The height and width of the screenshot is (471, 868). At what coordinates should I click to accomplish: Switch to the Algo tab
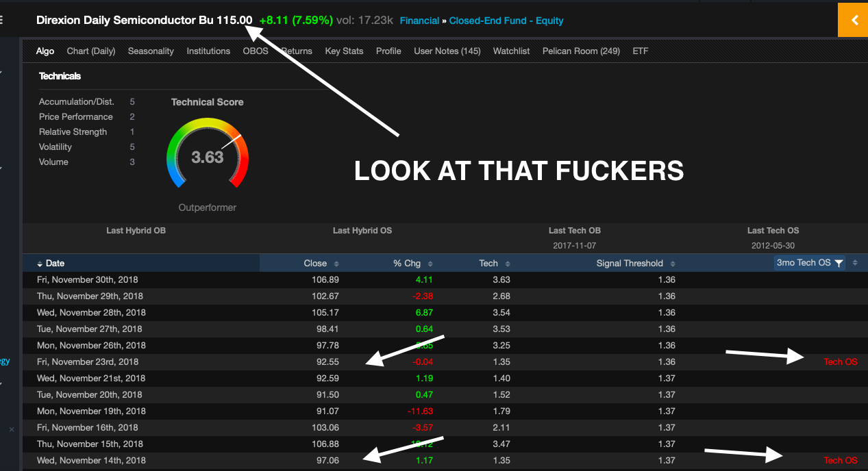pos(45,51)
